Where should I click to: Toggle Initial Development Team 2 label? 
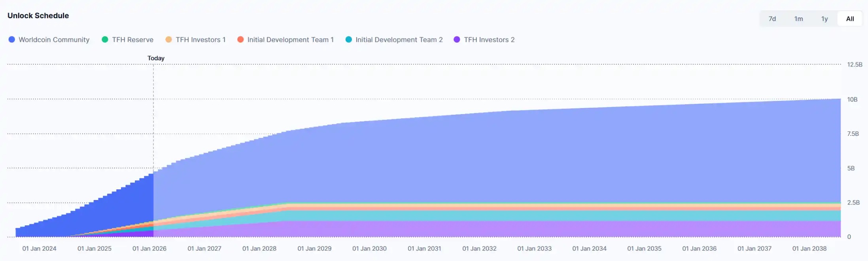pos(399,40)
